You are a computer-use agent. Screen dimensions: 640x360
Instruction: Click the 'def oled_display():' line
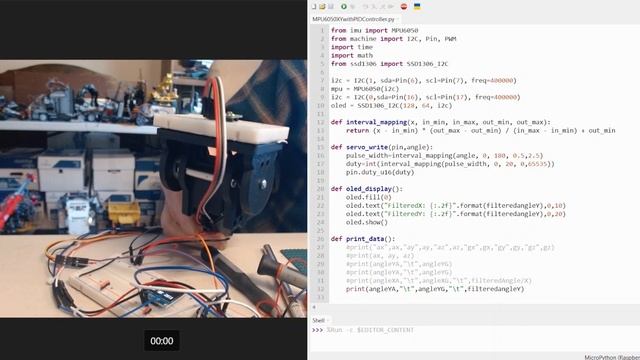(367, 189)
